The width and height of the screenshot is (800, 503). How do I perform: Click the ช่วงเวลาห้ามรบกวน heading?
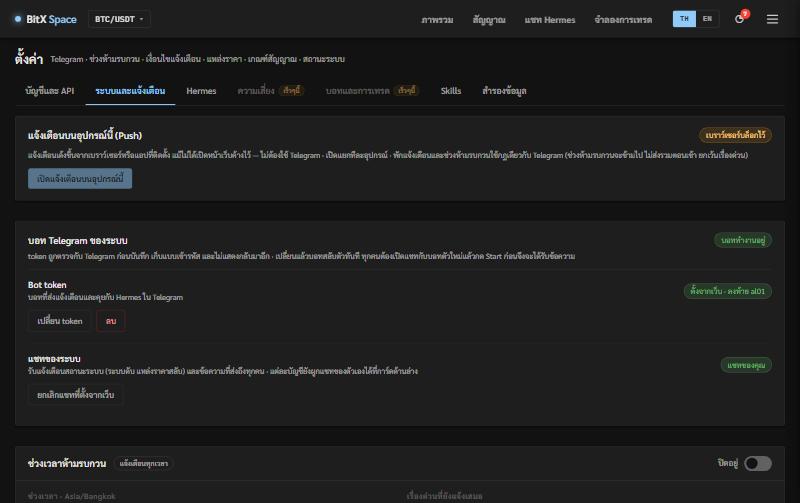click(67, 463)
